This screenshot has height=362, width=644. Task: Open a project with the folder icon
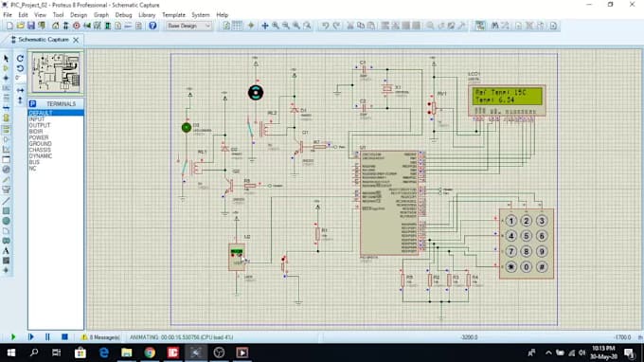pos(21,26)
